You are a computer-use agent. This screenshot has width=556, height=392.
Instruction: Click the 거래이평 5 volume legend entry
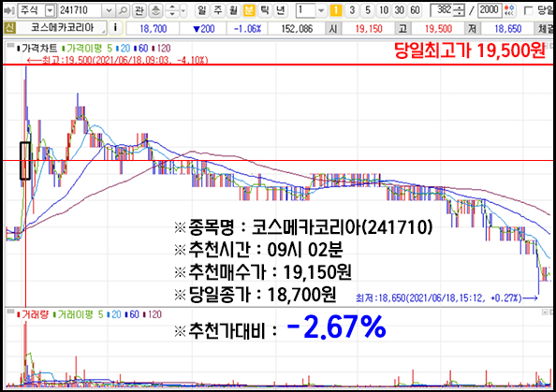coord(78,314)
